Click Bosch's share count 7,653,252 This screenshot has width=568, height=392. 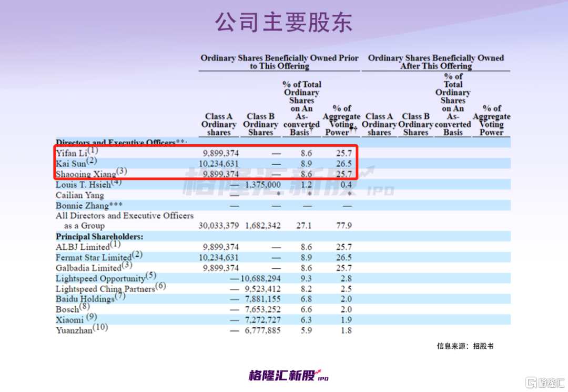point(262,310)
